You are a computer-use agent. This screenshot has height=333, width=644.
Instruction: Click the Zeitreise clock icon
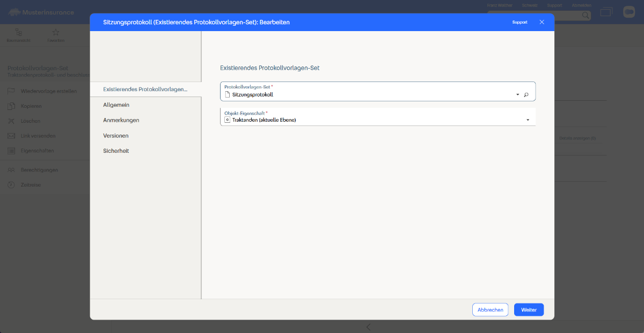coord(11,185)
